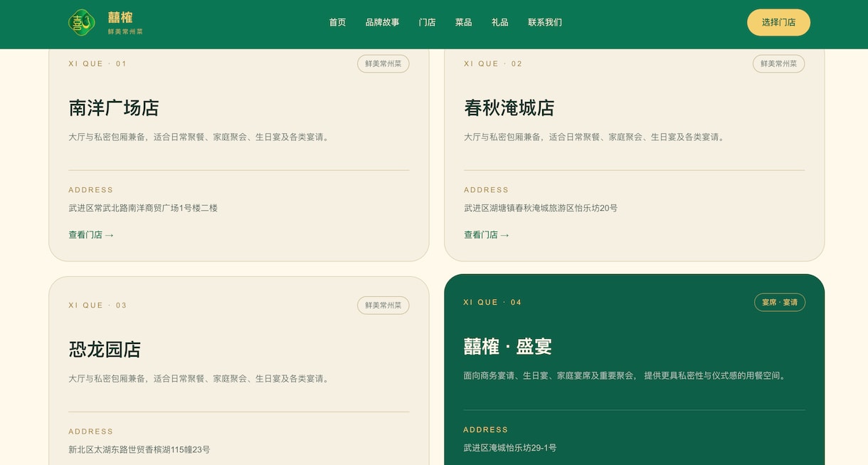The height and width of the screenshot is (465, 868).
Task: Click the XI QUE · 04 label
Action: (x=492, y=302)
